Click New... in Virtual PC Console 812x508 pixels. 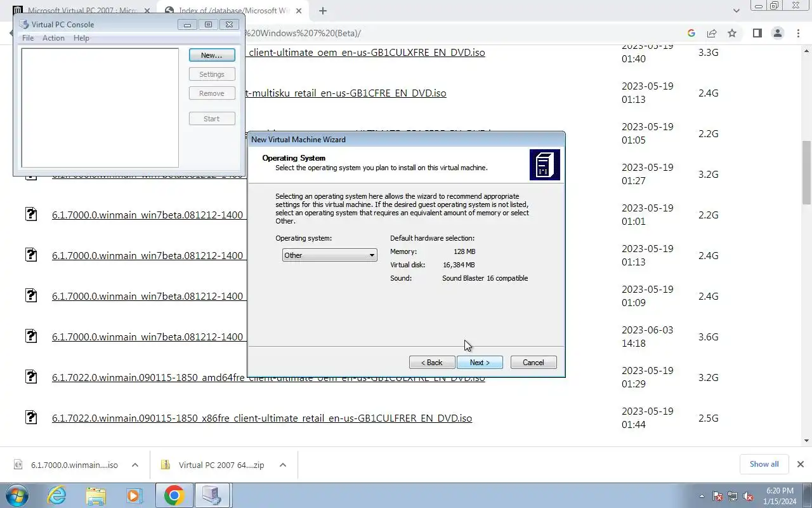pos(212,55)
